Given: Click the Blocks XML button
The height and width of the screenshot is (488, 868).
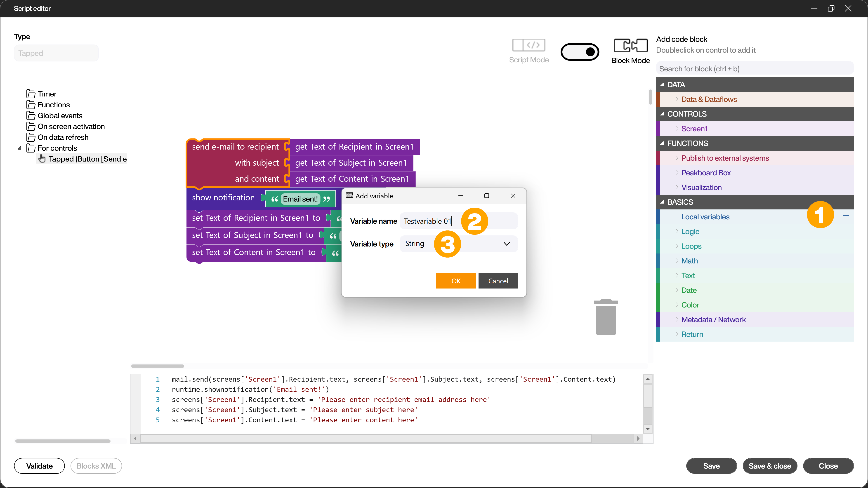Looking at the screenshot, I should click(96, 466).
